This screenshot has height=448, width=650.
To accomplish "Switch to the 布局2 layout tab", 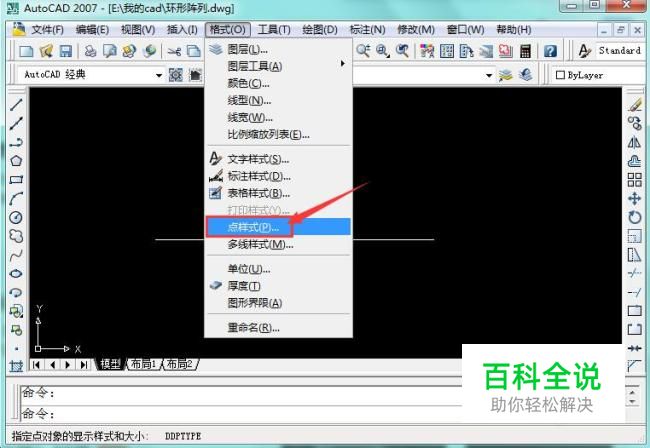I will tap(179, 364).
